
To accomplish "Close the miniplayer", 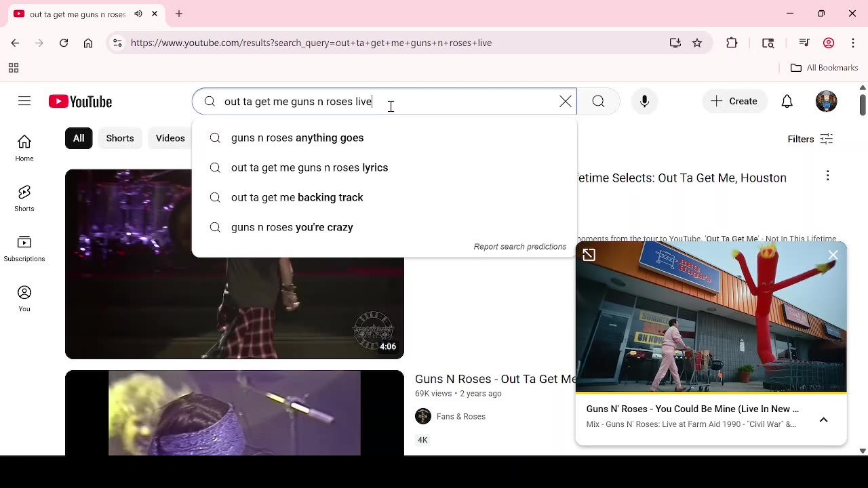I will [833, 255].
